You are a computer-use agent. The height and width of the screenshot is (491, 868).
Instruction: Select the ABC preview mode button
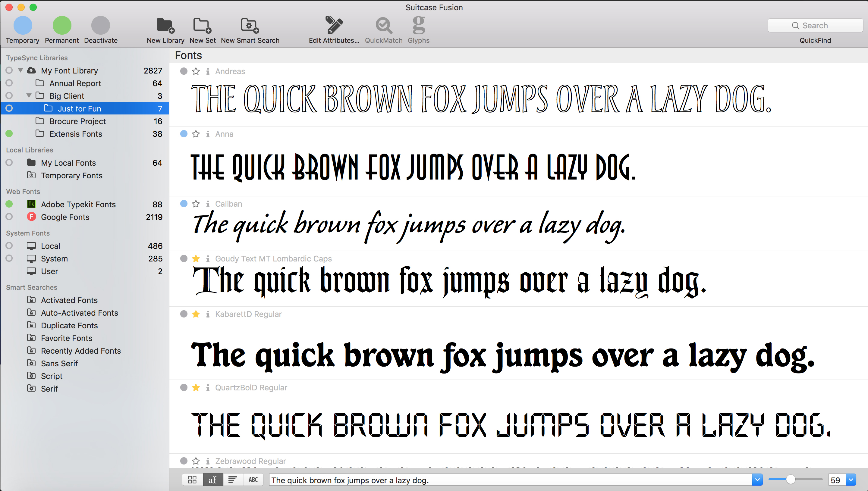253,480
